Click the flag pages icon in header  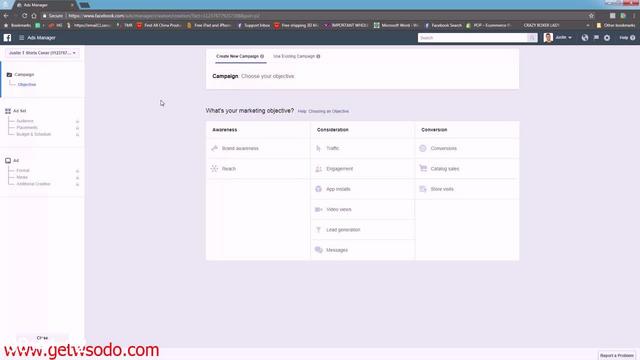pyautogui.click(x=596, y=38)
